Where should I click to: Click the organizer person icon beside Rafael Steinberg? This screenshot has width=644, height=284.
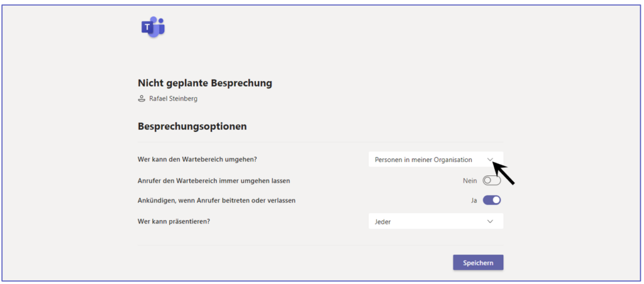coord(142,99)
